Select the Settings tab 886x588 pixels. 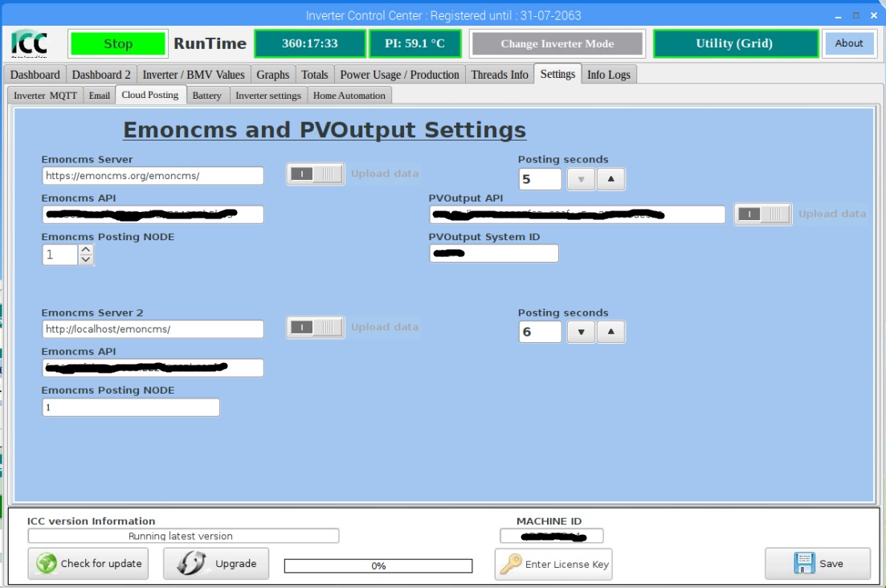(557, 74)
